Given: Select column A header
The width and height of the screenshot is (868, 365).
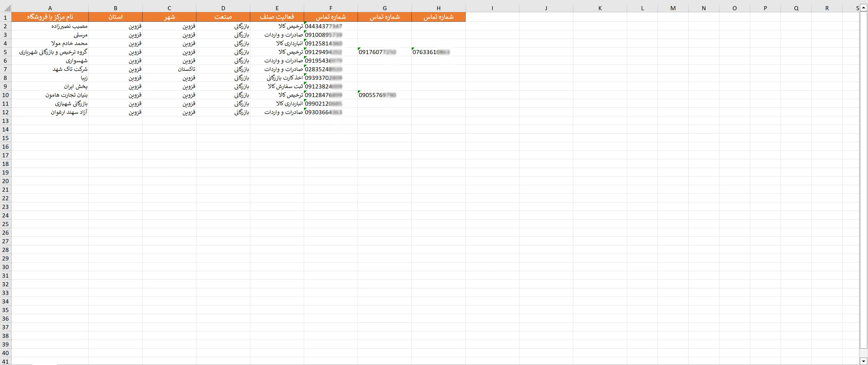Looking at the screenshot, I should coord(50,8).
